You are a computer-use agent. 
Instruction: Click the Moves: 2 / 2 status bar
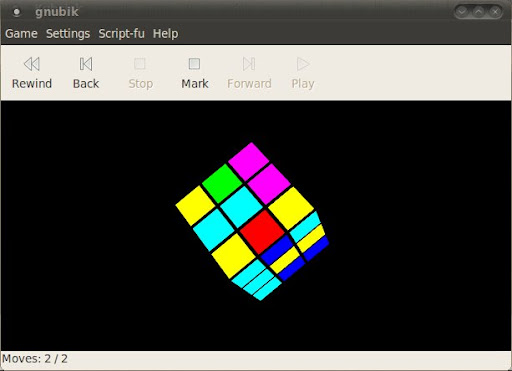tap(256, 359)
